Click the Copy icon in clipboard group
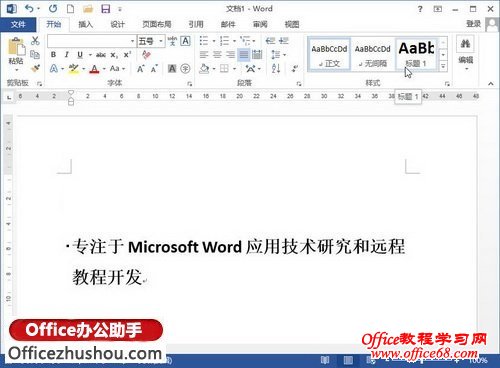Viewport: 500px width, 368px height. (35, 54)
